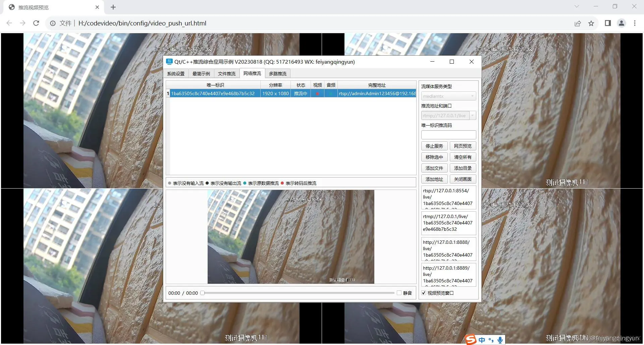Click the 唯一标识 column header
Screen dimensions: 644x345
pyautogui.click(x=215, y=85)
